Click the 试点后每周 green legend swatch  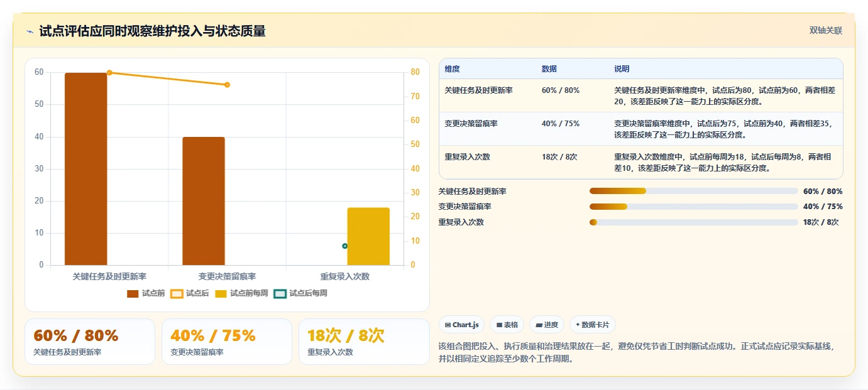[x=280, y=293]
